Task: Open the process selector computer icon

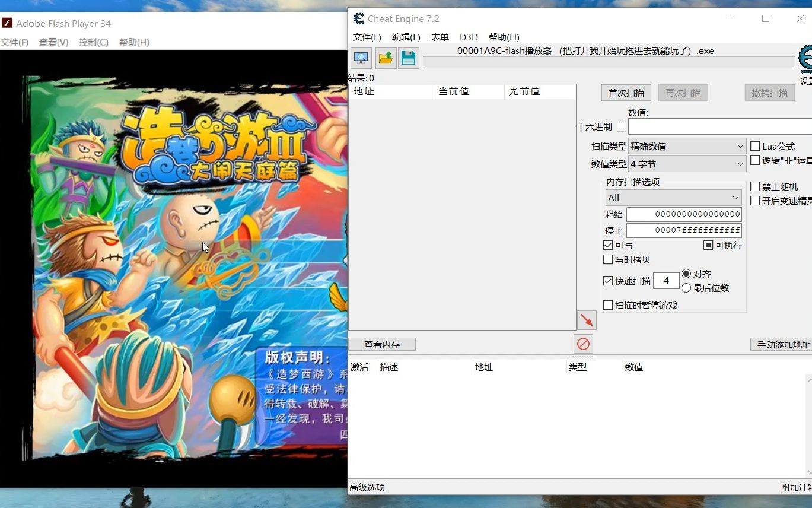Action: (x=361, y=58)
